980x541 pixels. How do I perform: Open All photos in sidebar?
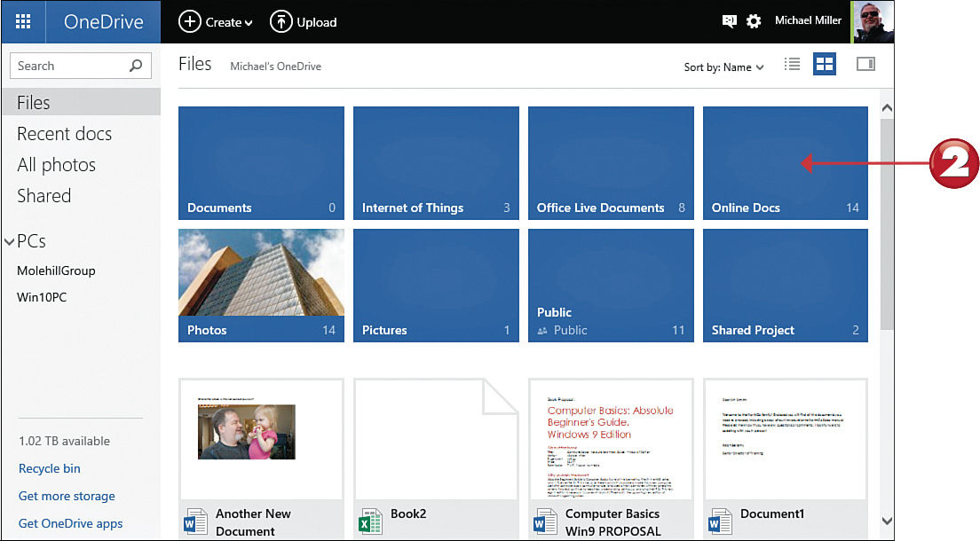point(56,165)
